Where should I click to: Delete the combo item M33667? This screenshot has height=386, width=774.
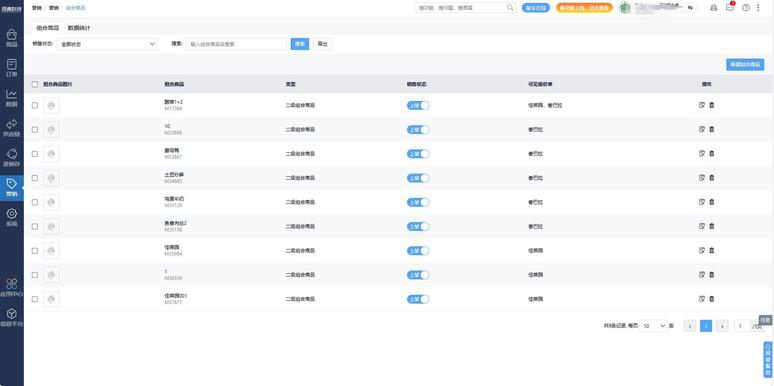711,154
